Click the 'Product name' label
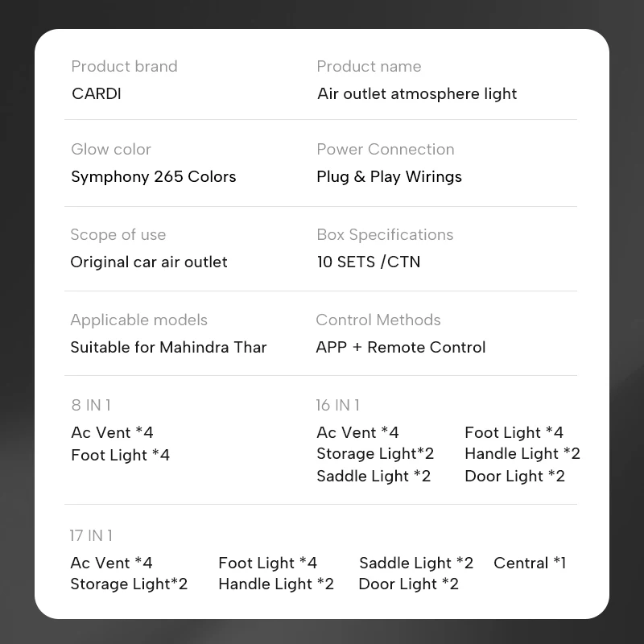Image resolution: width=644 pixels, height=644 pixels. click(369, 66)
